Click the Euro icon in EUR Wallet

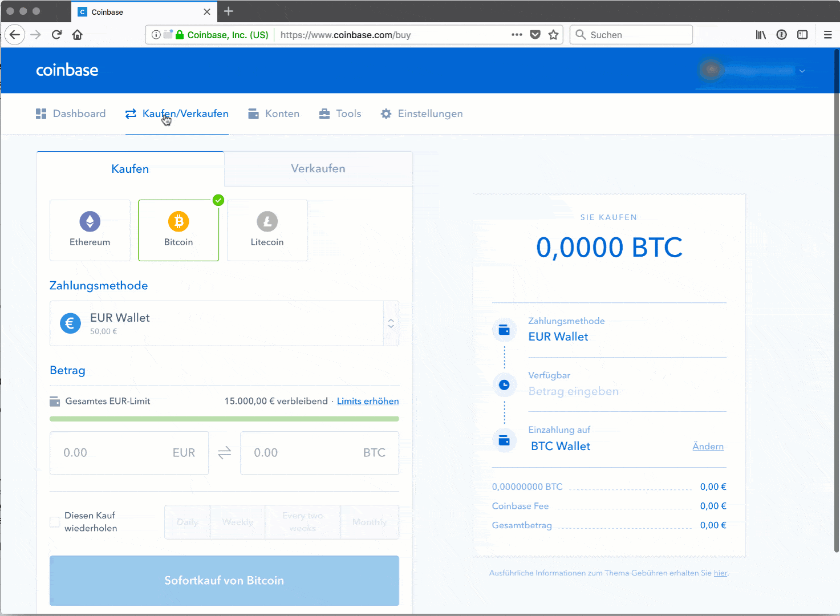[70, 323]
